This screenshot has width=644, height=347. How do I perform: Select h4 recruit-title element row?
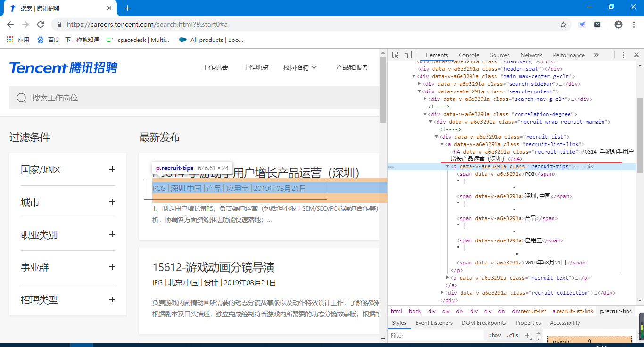coord(542,156)
